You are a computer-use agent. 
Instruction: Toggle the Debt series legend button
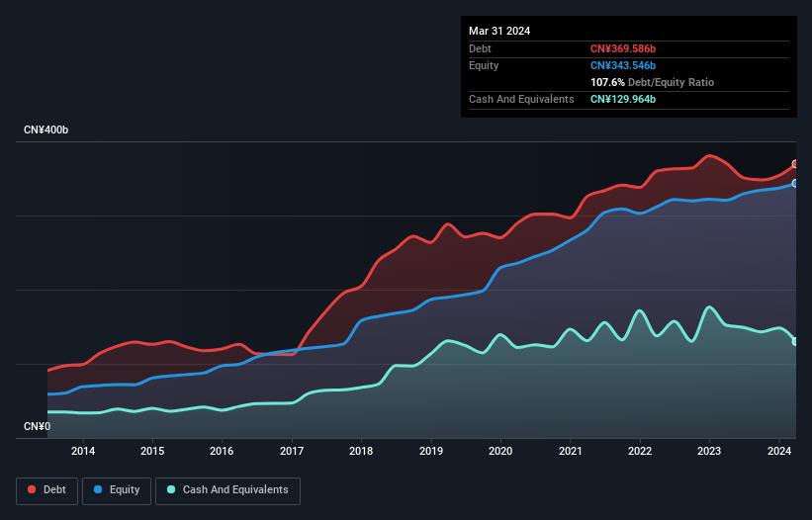tap(47, 490)
